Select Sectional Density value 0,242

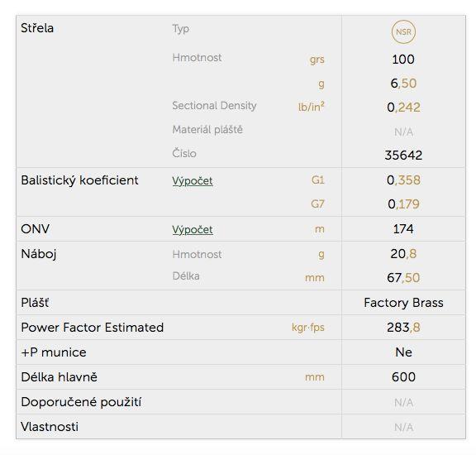(403, 108)
